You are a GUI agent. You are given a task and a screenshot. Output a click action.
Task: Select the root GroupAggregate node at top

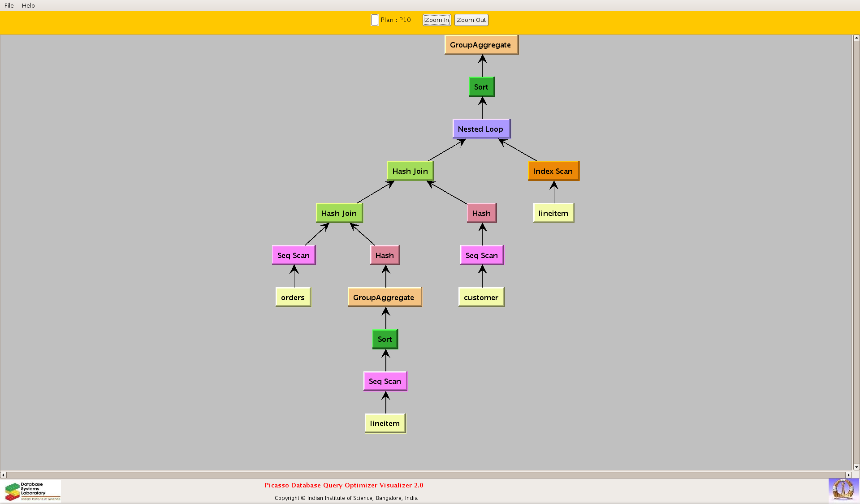(481, 45)
